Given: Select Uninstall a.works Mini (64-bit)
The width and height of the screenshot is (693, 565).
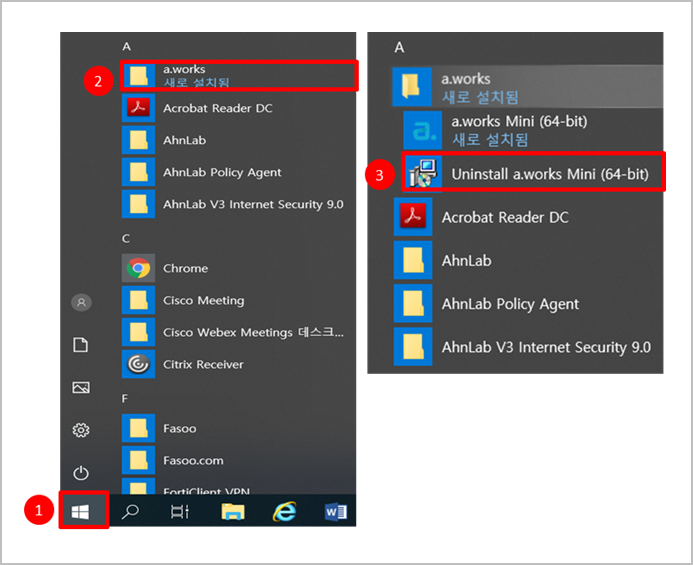Looking at the screenshot, I should [533, 173].
